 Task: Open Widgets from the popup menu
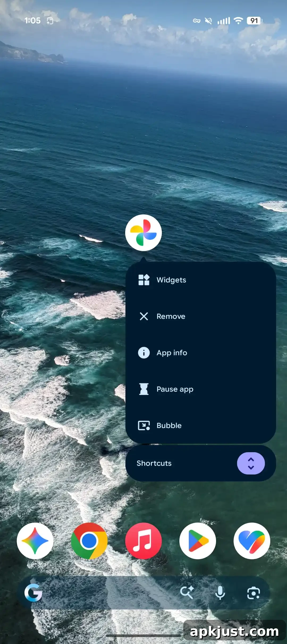pos(201,280)
